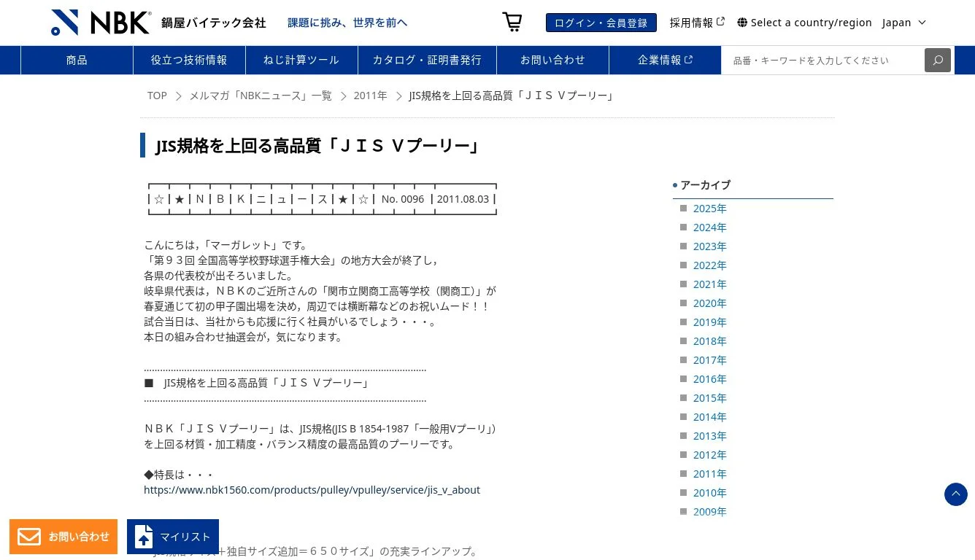Click the No. 0096 issue number
975x560 pixels.
(x=403, y=199)
